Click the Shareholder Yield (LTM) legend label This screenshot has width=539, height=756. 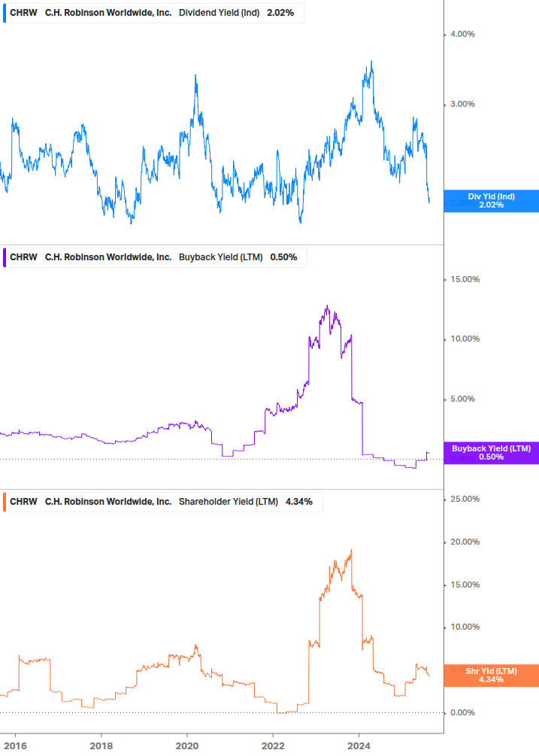tap(229, 502)
